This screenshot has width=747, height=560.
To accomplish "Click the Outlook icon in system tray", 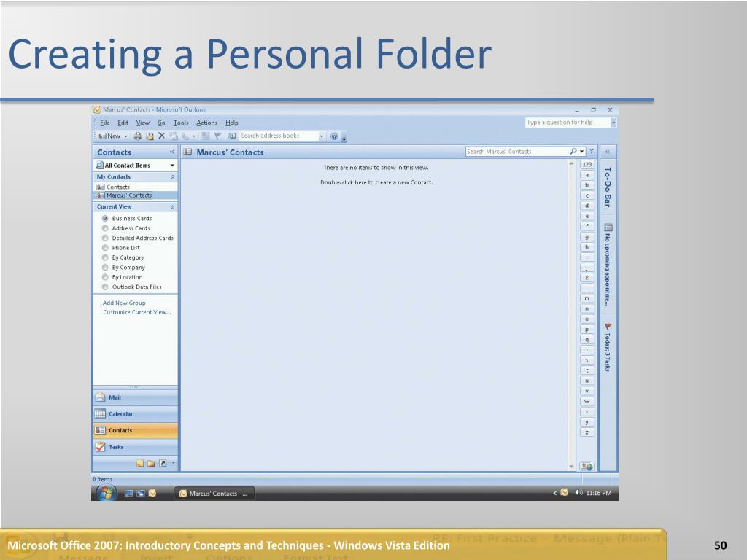I will point(564,492).
